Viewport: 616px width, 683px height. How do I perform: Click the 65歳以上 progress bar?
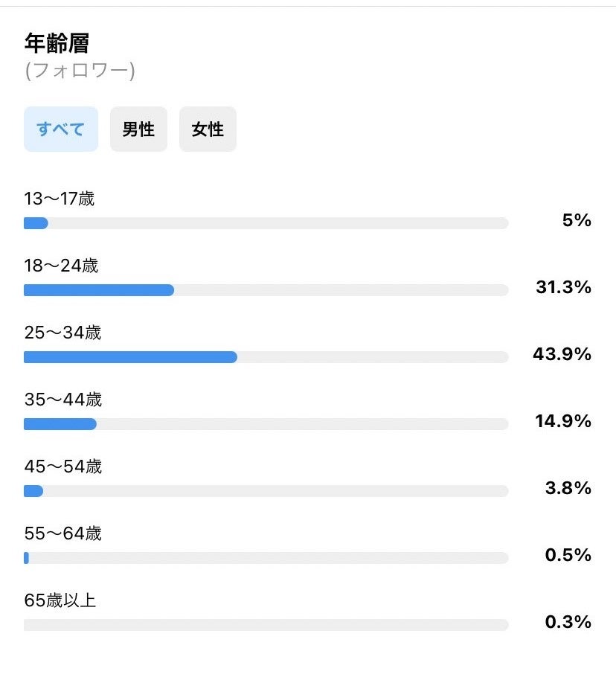[266, 625]
